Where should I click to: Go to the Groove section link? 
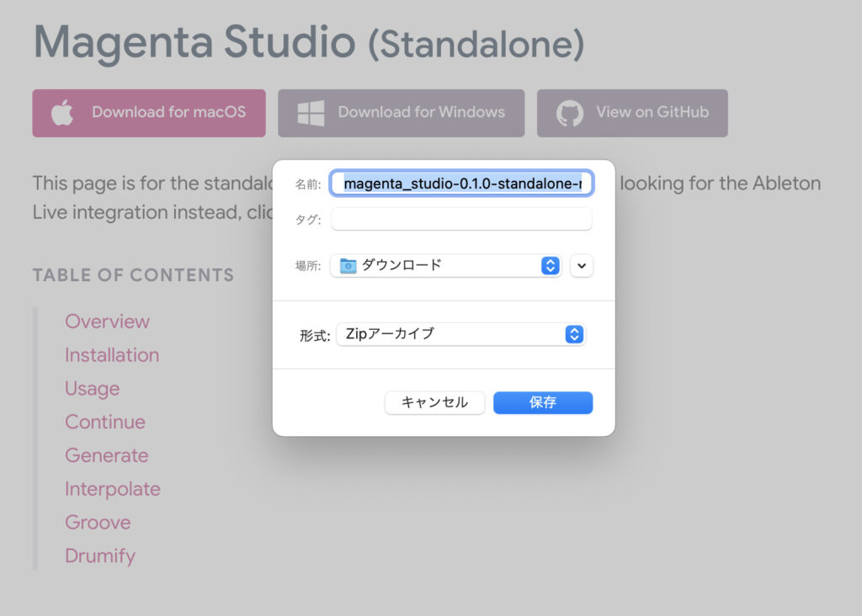[98, 523]
